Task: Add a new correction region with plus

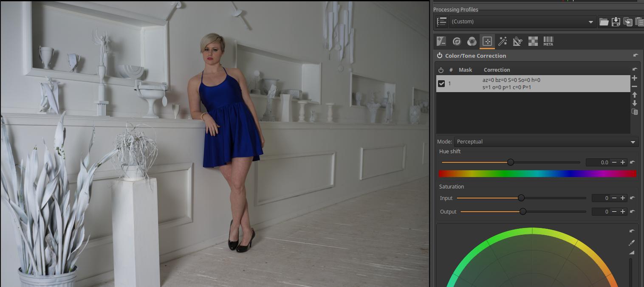Action: coord(635,78)
